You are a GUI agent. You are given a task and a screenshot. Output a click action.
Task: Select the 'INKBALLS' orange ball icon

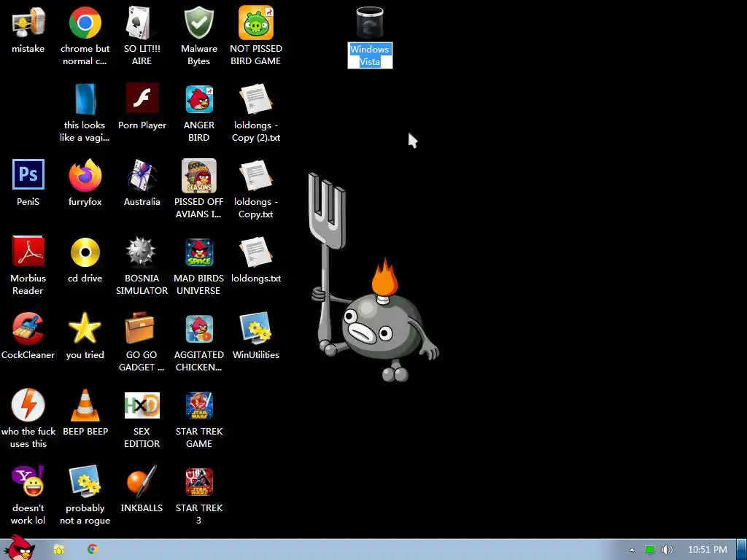click(142, 481)
